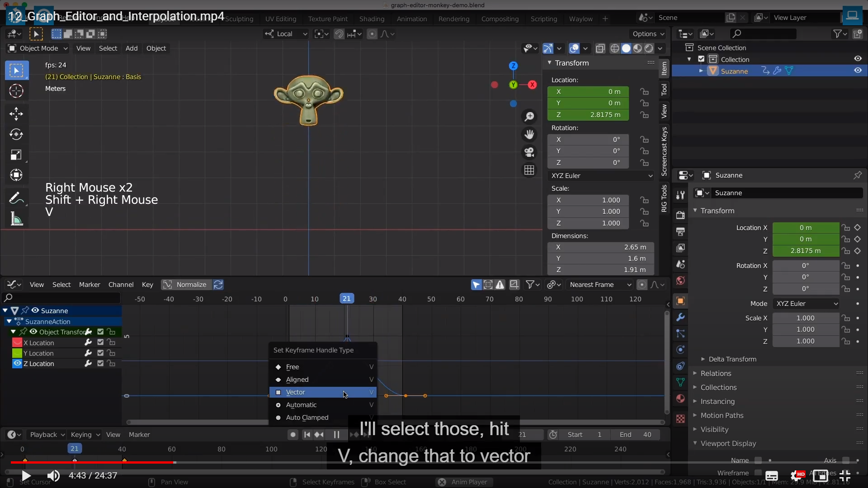Screen dimensions: 868x488
Task: Open the Nearest Frame snapping dropdown
Action: (x=600, y=285)
